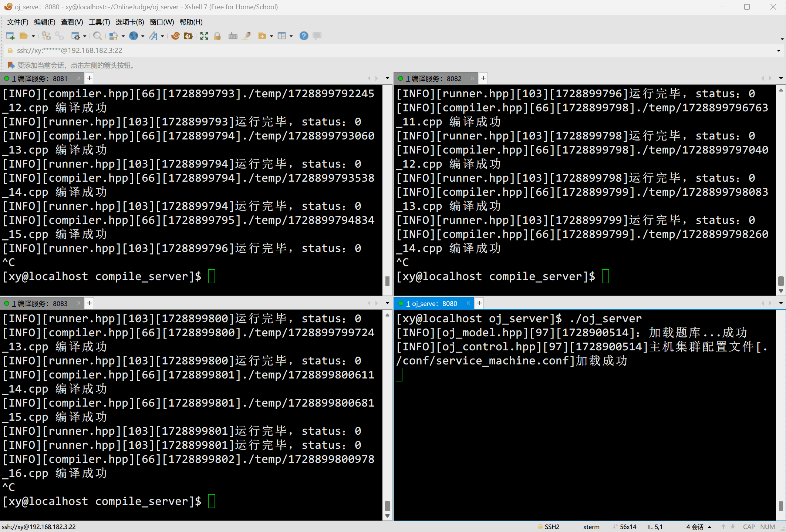Click the new session icon
786x532 pixels.
(10, 36)
